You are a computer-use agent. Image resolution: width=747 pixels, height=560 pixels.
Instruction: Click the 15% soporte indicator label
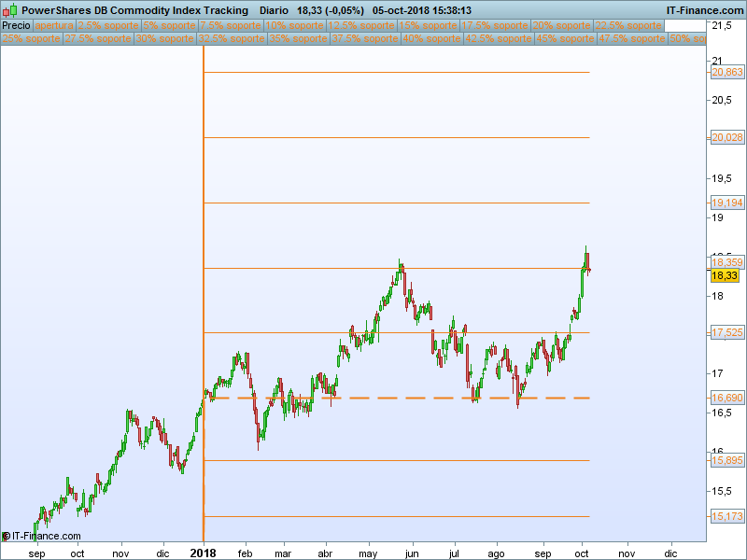pyautogui.click(x=428, y=26)
